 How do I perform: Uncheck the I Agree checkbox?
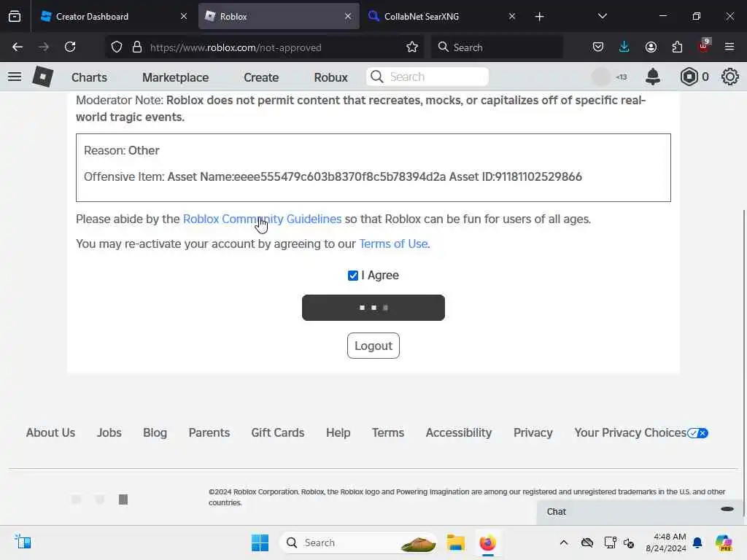pos(352,276)
